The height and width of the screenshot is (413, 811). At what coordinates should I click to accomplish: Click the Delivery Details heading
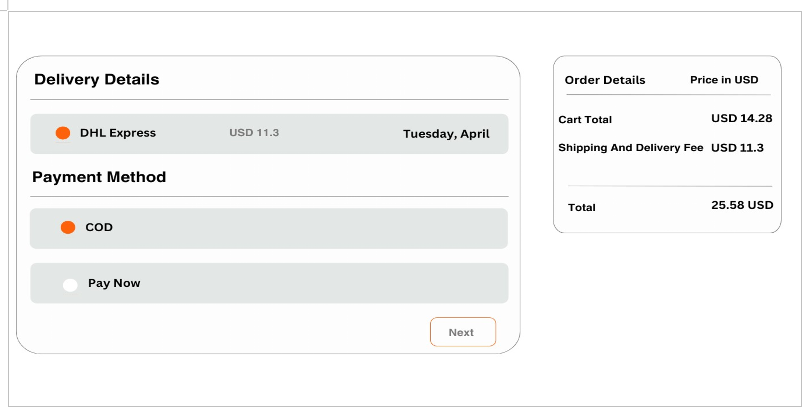point(97,80)
